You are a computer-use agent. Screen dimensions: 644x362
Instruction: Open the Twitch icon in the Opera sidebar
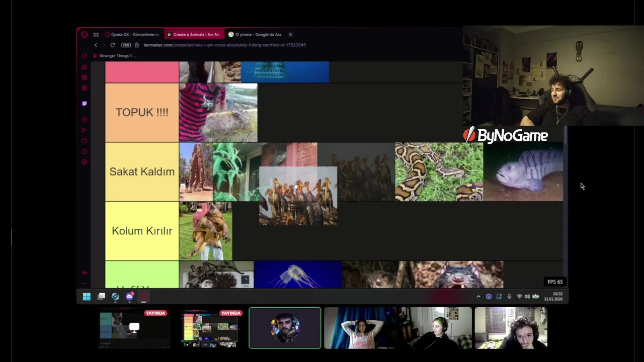click(x=84, y=104)
